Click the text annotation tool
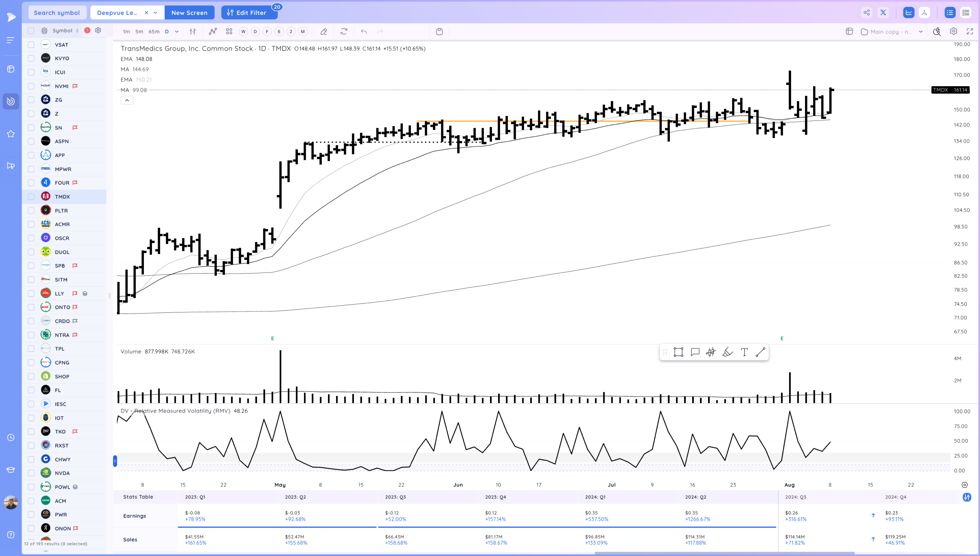 tap(744, 352)
